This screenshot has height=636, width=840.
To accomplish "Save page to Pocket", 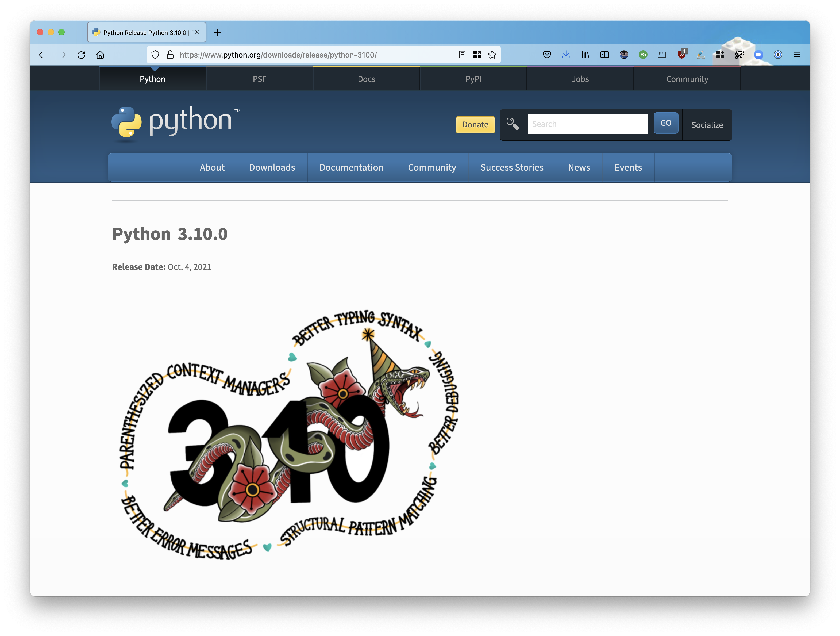I will (547, 55).
